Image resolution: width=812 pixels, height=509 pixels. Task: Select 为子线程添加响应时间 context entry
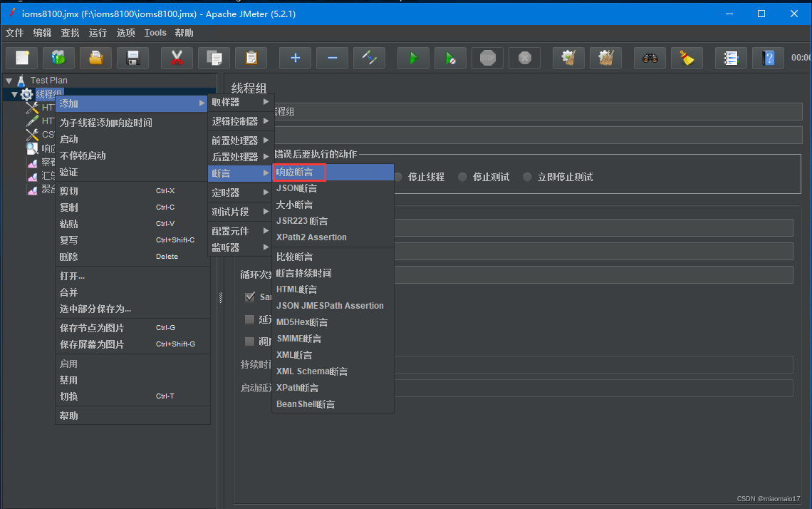[132, 123]
